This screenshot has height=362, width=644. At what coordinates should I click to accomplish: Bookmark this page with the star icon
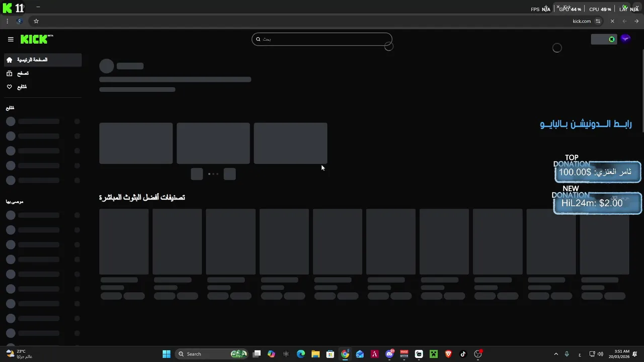pyautogui.click(x=36, y=21)
